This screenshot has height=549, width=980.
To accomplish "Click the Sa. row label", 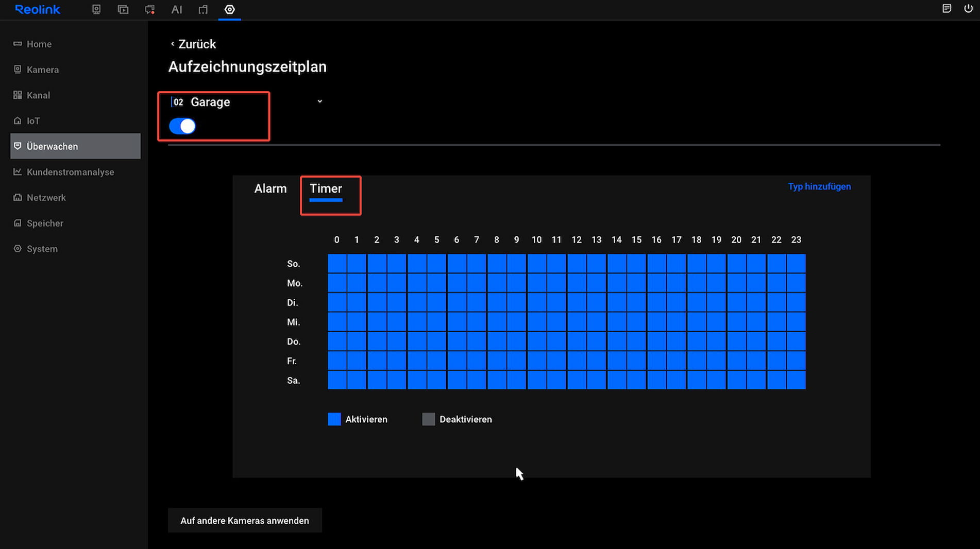I will (293, 381).
